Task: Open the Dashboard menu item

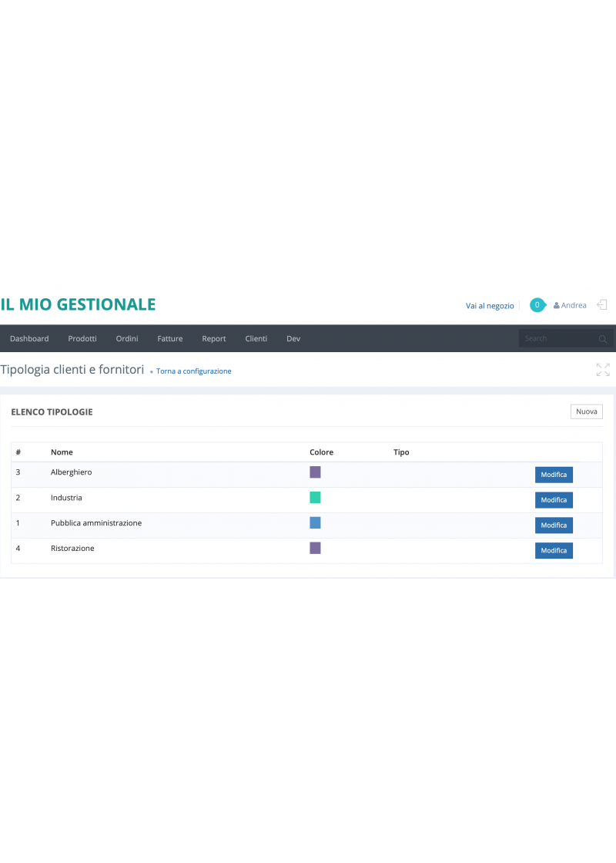Action: [x=29, y=338]
